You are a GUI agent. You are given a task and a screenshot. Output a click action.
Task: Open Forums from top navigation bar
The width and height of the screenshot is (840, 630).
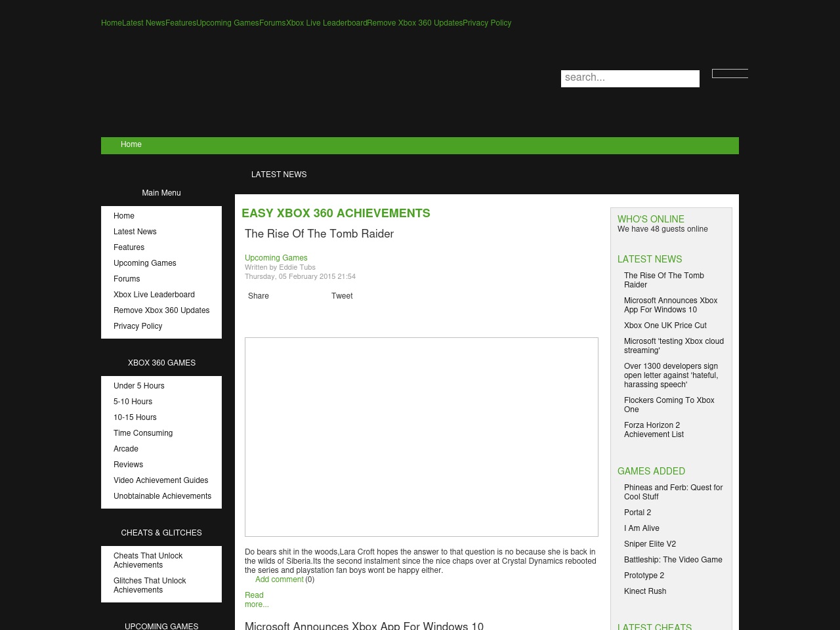pos(272,23)
